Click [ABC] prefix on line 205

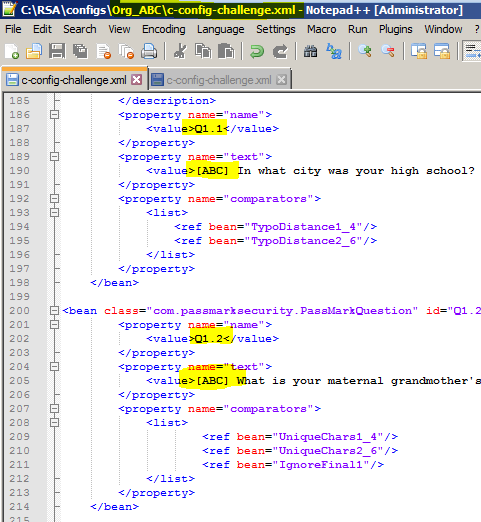coord(212,381)
